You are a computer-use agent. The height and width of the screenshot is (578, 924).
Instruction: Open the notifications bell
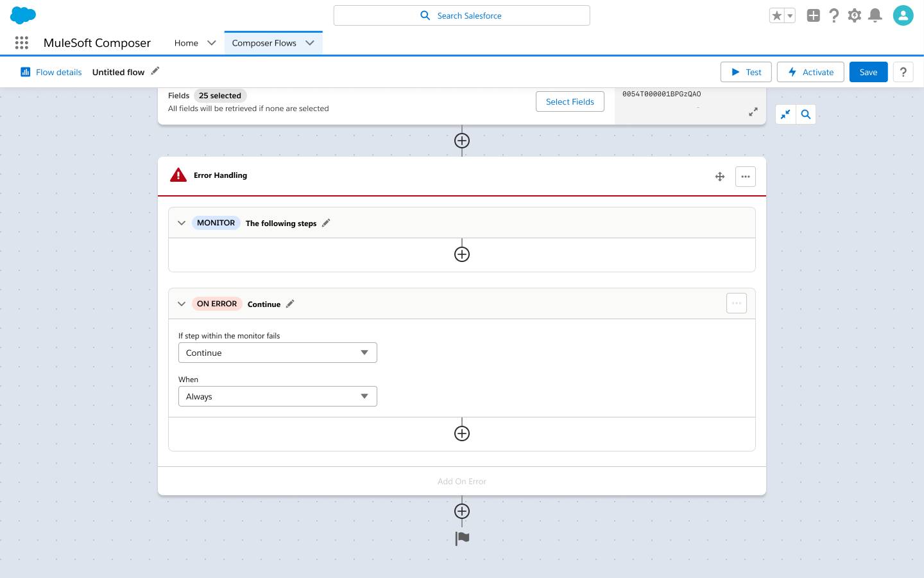coord(875,15)
